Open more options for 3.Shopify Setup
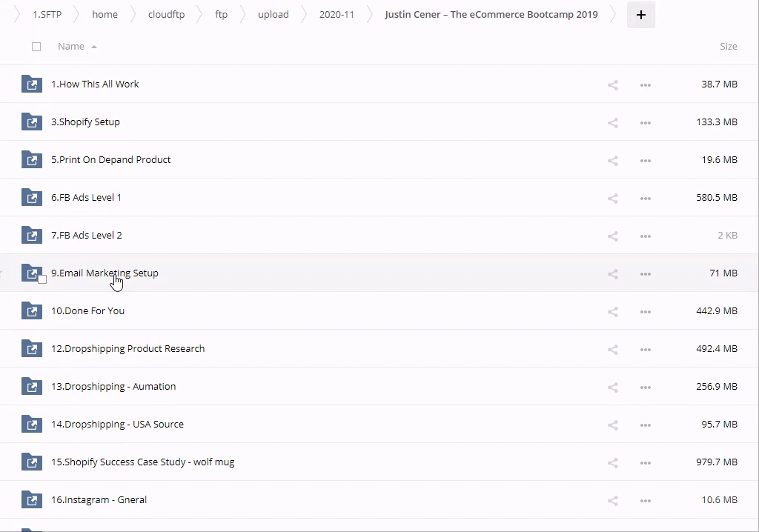 [x=645, y=122]
